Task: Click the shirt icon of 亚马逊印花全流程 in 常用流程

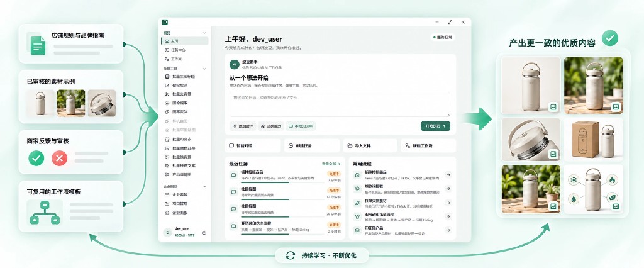Action: click(357, 216)
